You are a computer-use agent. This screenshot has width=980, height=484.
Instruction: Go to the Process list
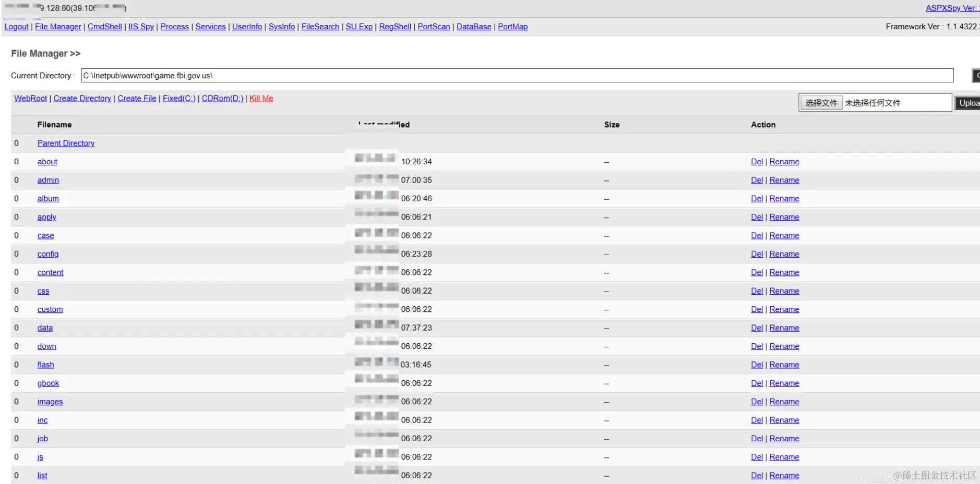[x=174, y=27]
